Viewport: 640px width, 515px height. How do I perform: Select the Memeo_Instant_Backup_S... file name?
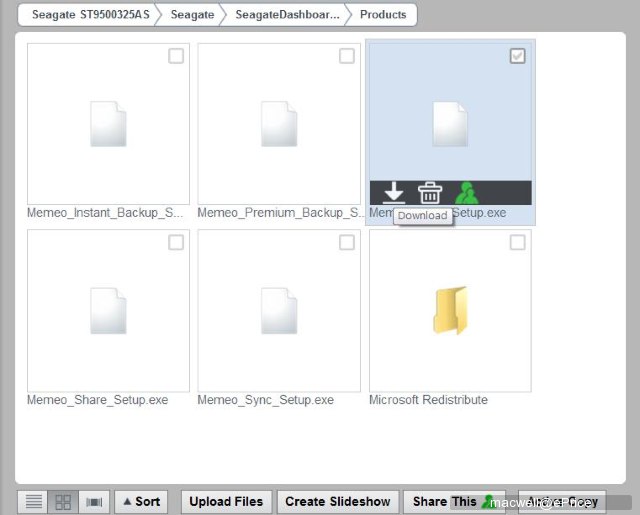point(105,213)
